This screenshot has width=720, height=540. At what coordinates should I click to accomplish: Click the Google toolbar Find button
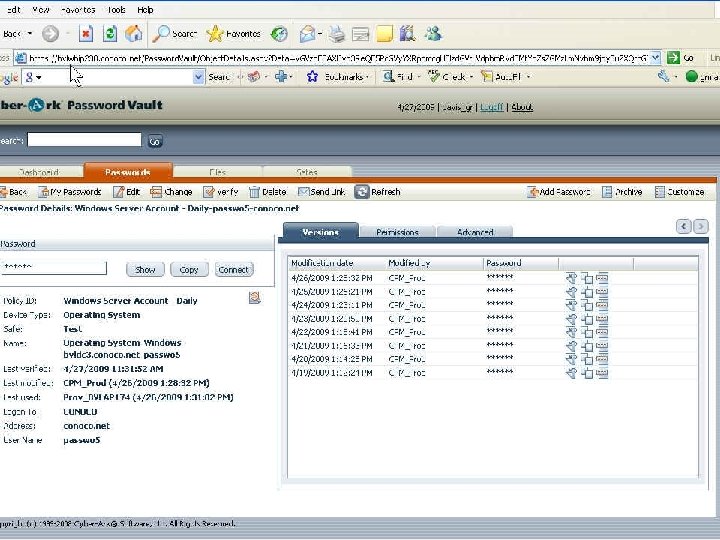click(398, 77)
